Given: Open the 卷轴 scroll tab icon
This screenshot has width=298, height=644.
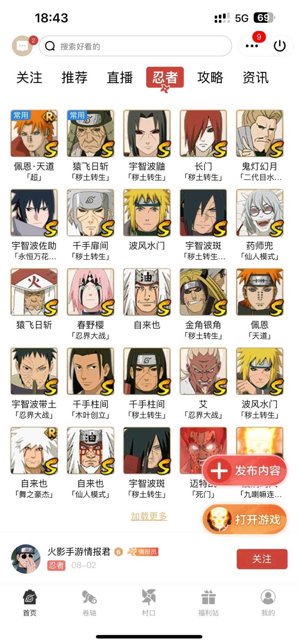Looking at the screenshot, I should [x=89, y=597].
